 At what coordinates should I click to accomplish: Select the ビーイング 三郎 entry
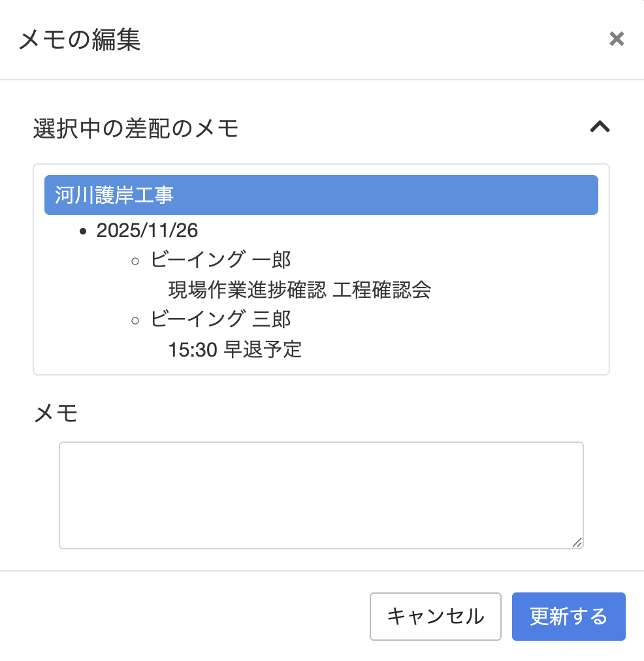coord(220,319)
